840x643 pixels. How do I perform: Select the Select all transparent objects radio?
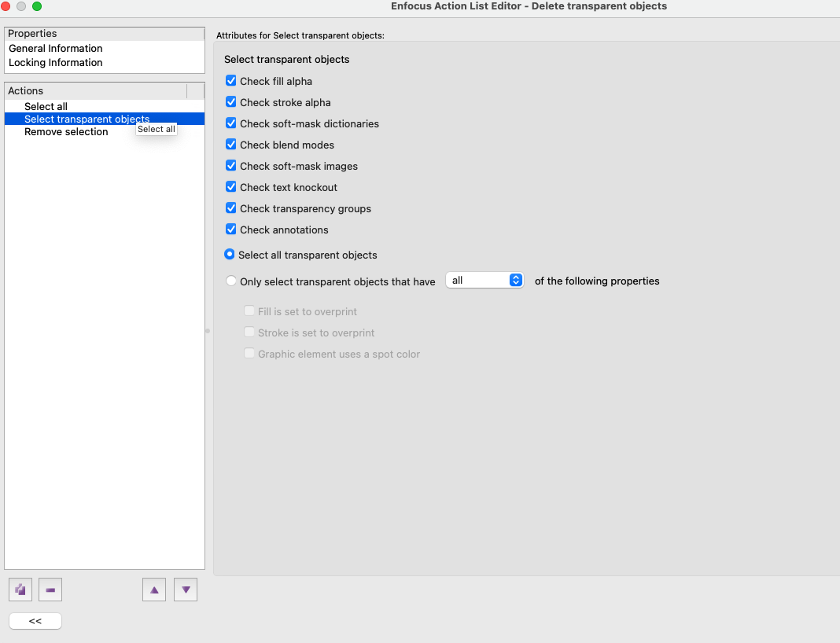pyautogui.click(x=230, y=255)
